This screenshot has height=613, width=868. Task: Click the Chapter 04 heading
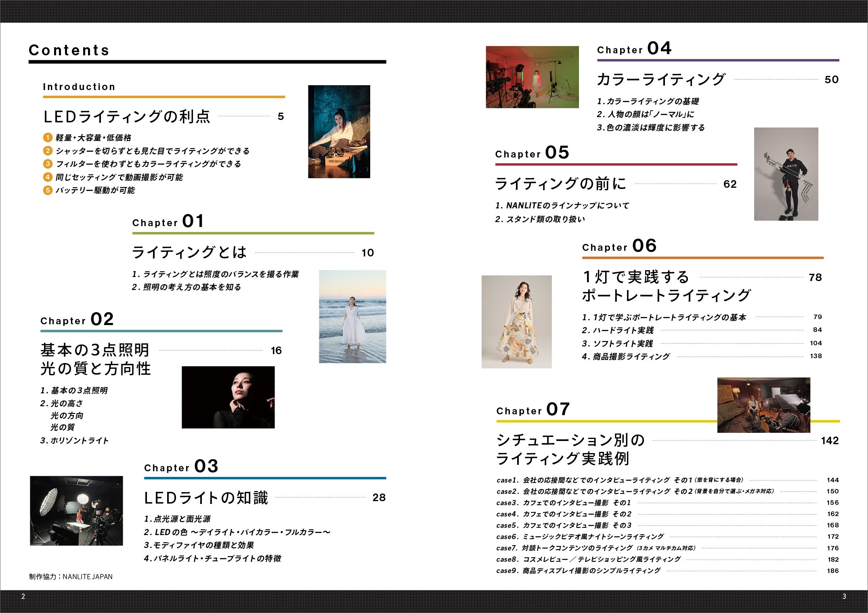(x=634, y=49)
